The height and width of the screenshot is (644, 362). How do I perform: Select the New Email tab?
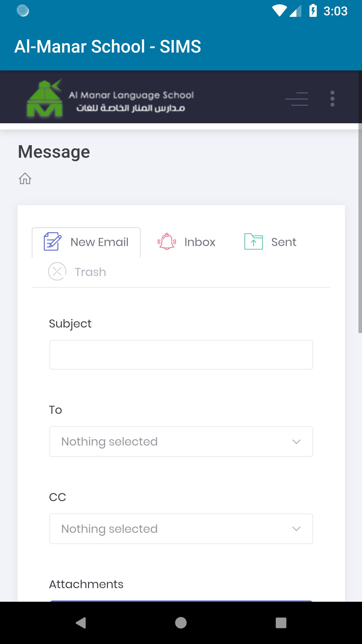[x=86, y=243]
